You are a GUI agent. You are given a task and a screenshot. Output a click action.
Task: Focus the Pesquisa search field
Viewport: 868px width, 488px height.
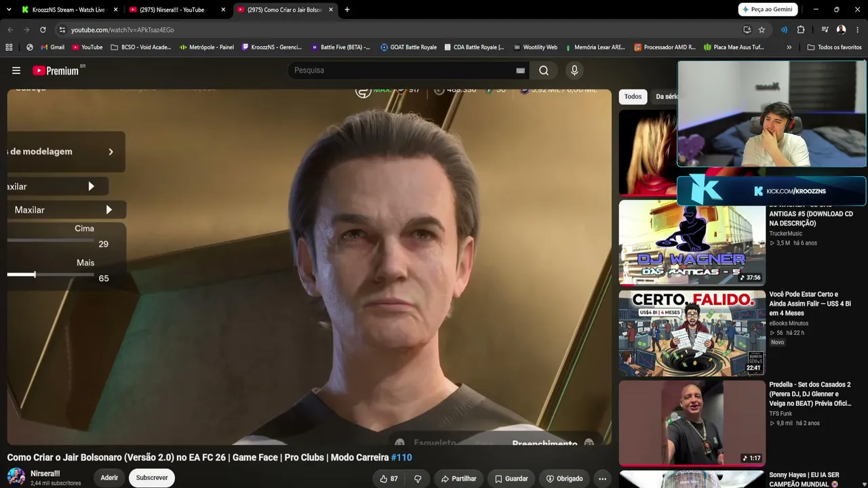tap(403, 70)
